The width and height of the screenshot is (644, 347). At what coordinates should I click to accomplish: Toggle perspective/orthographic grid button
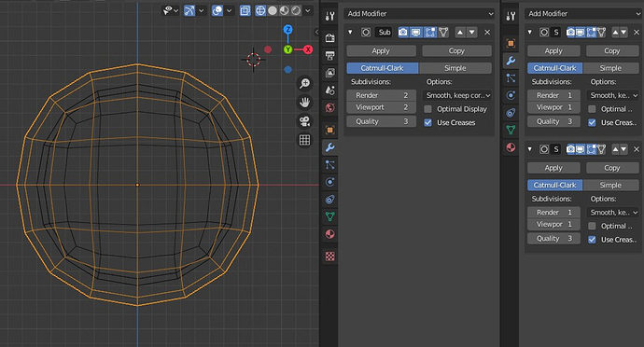tap(304, 140)
